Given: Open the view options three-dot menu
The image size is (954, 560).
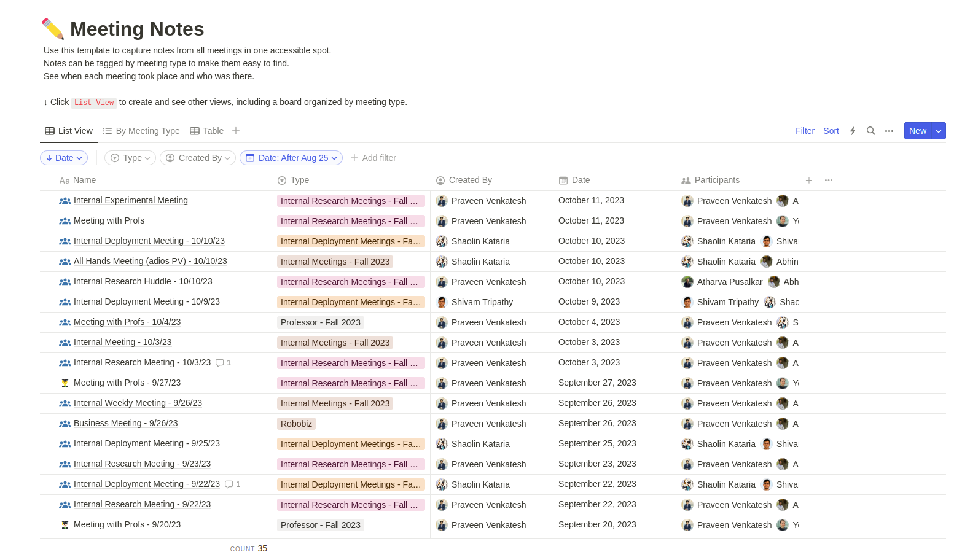Looking at the screenshot, I should [x=889, y=131].
